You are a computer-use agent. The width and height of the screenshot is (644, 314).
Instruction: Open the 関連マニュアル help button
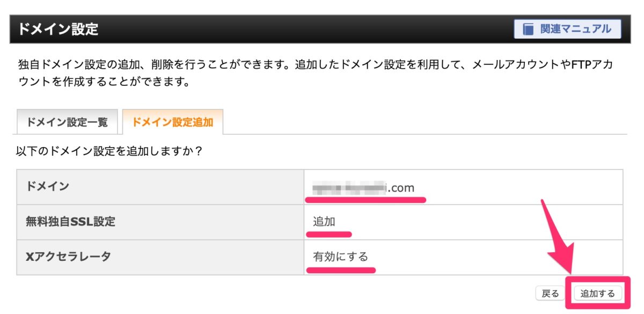coord(567,29)
